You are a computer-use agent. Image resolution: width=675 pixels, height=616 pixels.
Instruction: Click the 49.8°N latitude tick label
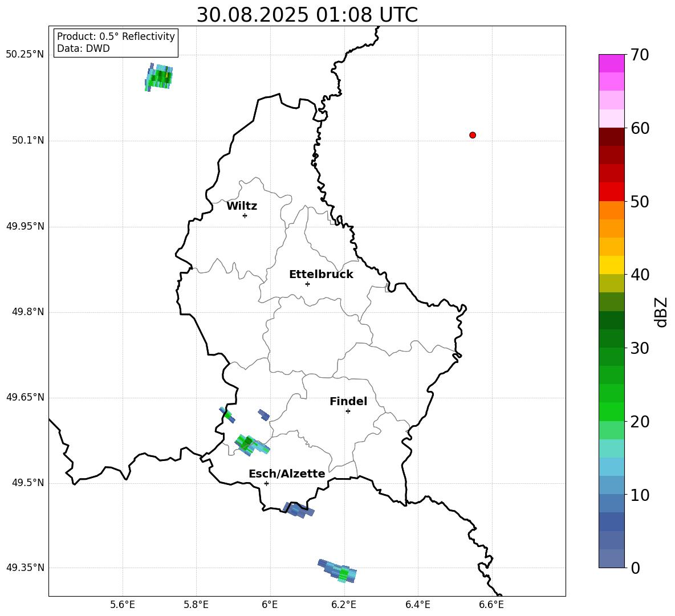tap(28, 312)
